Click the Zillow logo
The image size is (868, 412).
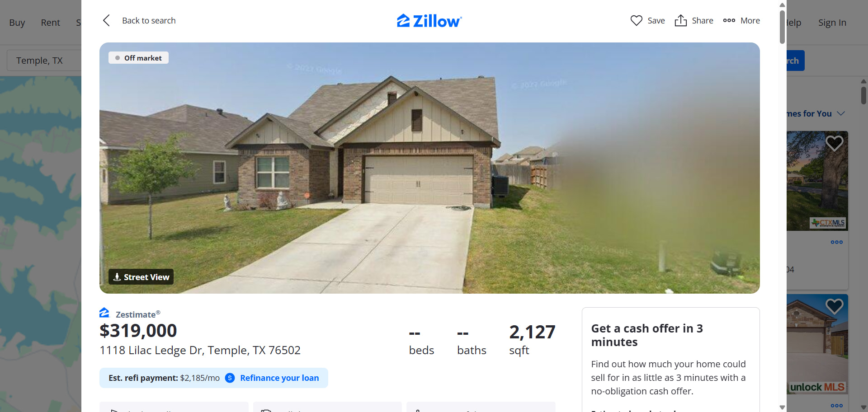coord(429,21)
